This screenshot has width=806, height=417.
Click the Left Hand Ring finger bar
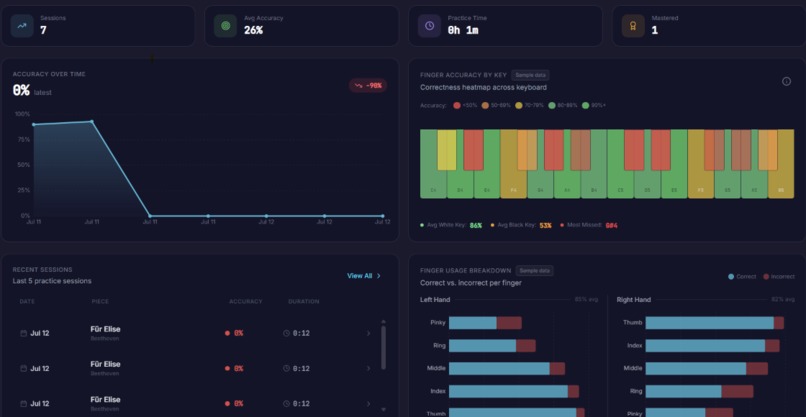[492, 346]
